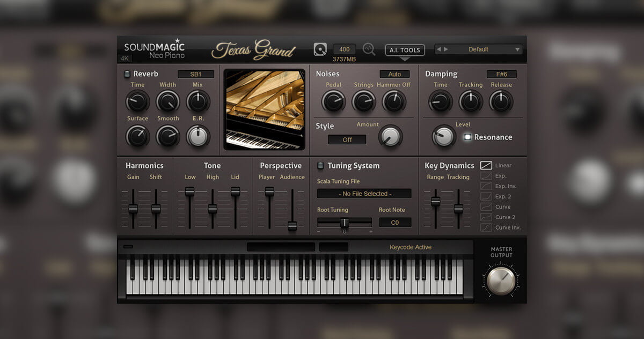The image size is (644, 339).
Task: Click the Reverb Mix knob
Action: [198, 101]
